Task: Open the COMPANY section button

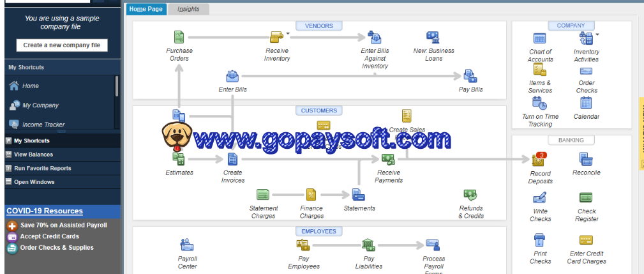Action: [x=571, y=26]
